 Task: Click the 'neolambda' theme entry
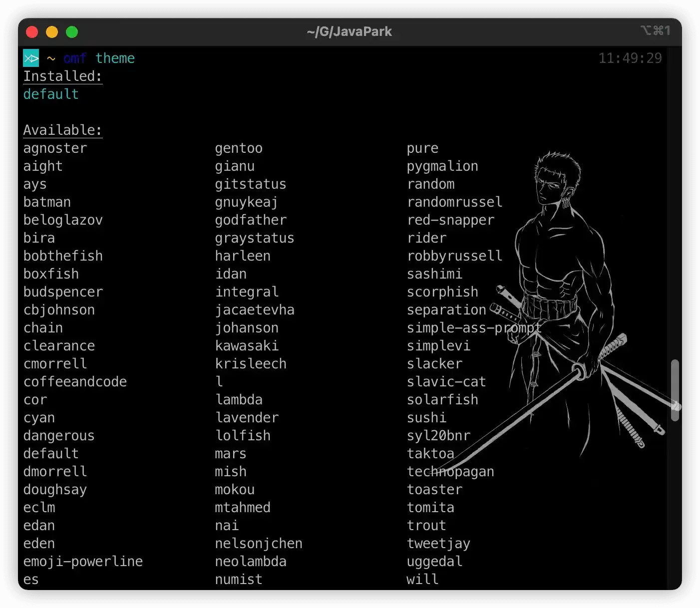[x=251, y=562]
